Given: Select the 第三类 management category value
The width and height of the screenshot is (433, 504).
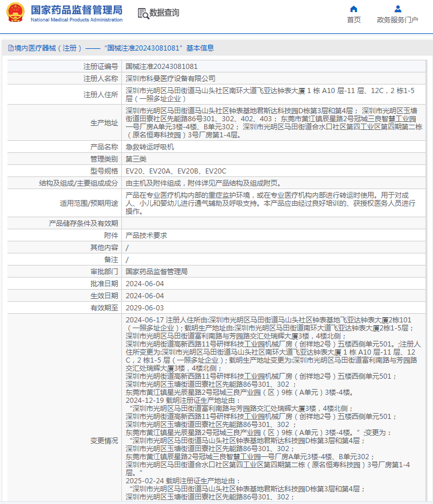Looking at the screenshot, I should click(x=136, y=159).
